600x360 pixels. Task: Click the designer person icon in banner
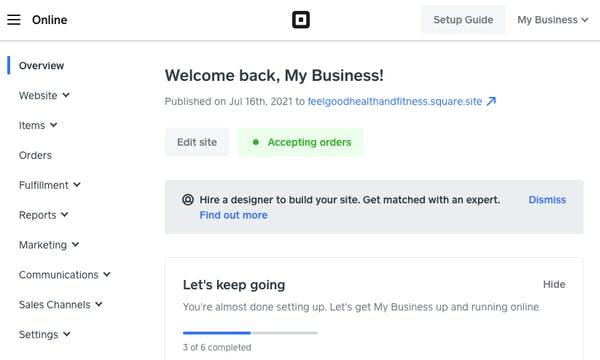188,200
